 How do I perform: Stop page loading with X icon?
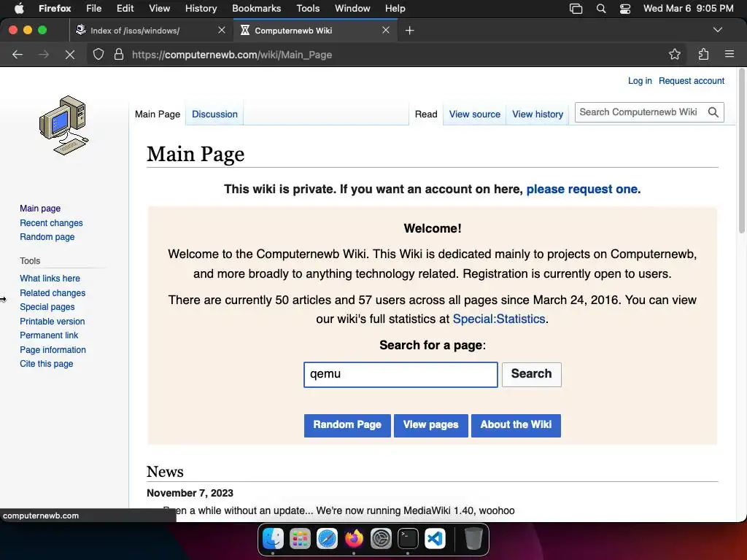coord(69,55)
